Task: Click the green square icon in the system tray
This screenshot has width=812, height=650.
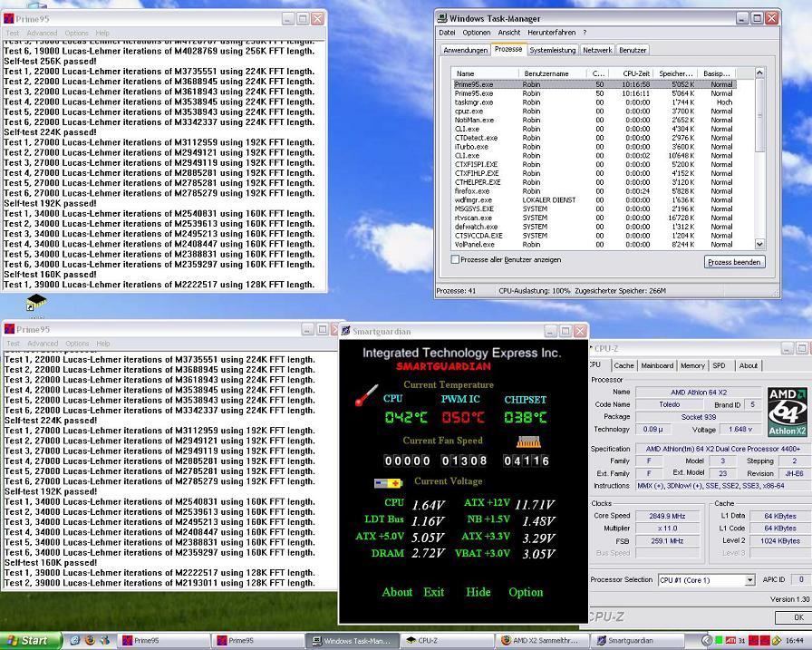Action: tap(719, 641)
